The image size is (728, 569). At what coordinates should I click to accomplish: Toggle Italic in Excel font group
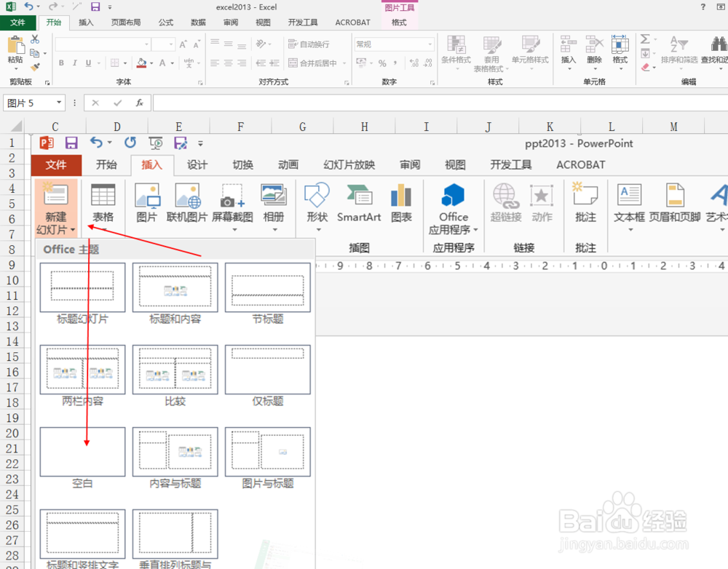coord(75,63)
